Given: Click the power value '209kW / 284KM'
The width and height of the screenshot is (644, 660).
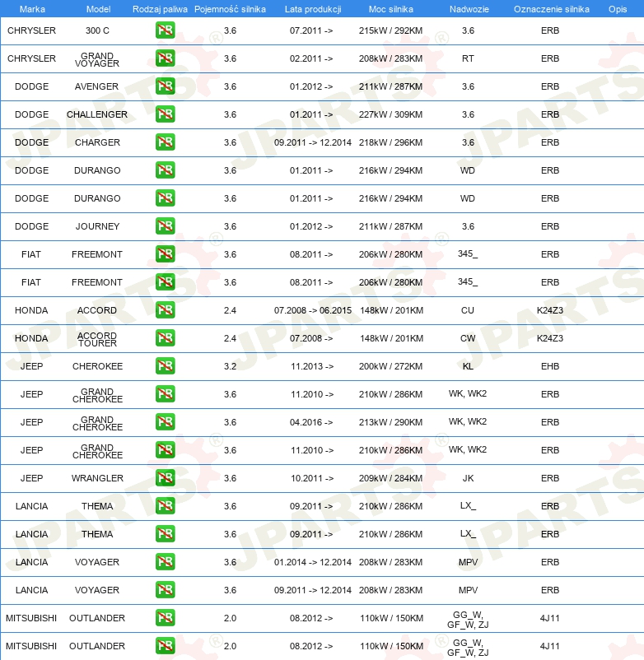Looking at the screenshot, I should 391,478.
